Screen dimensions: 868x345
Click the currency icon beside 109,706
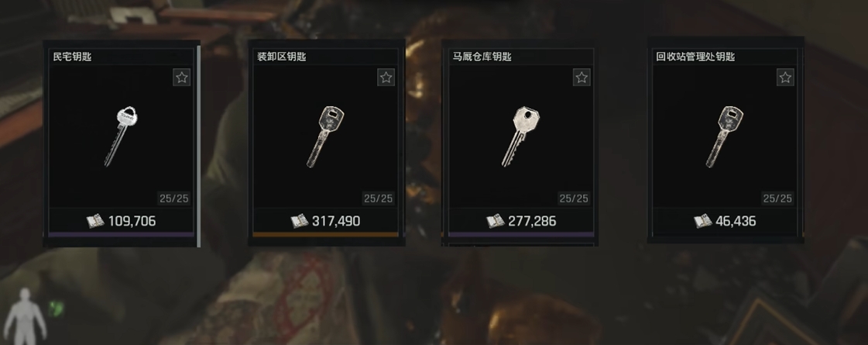(95, 221)
